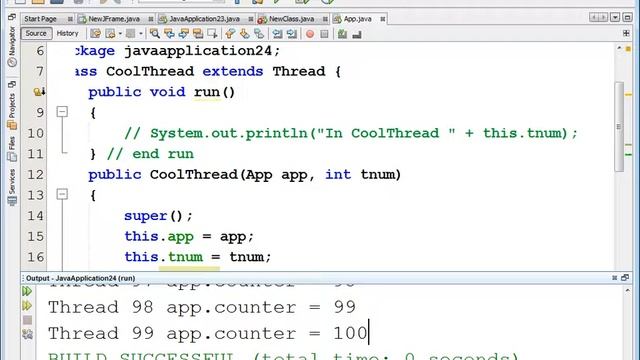Toggle Highlight Search icon
640x360 pixels.
198,33
